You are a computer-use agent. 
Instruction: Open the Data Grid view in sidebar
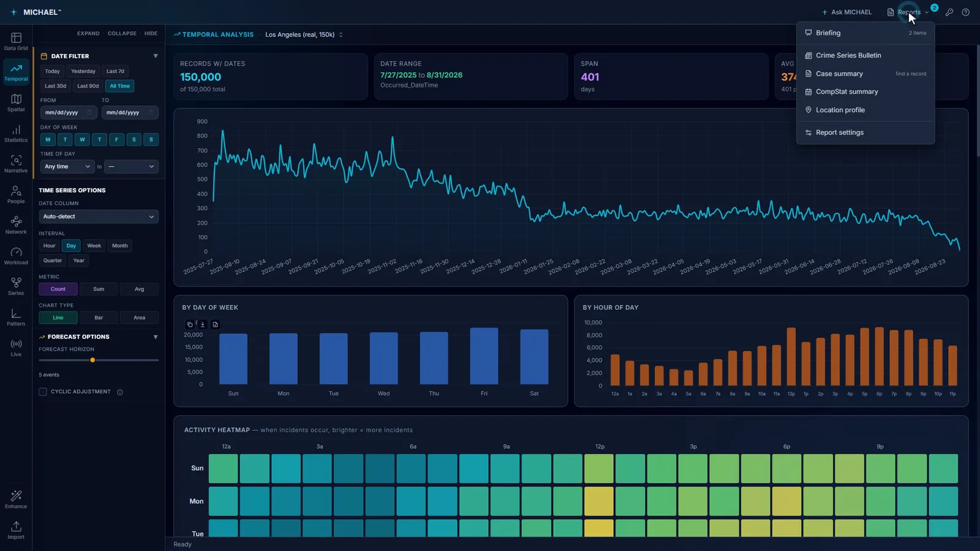click(x=16, y=42)
